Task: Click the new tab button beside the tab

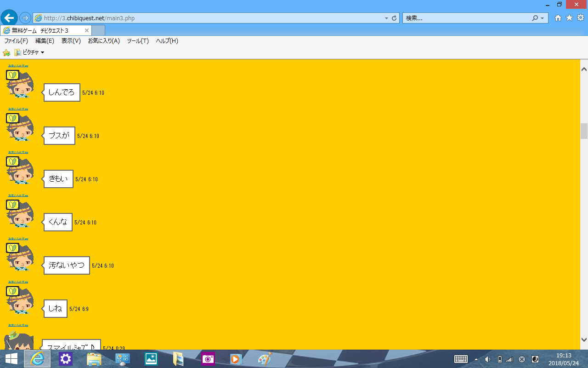Action: point(98,30)
